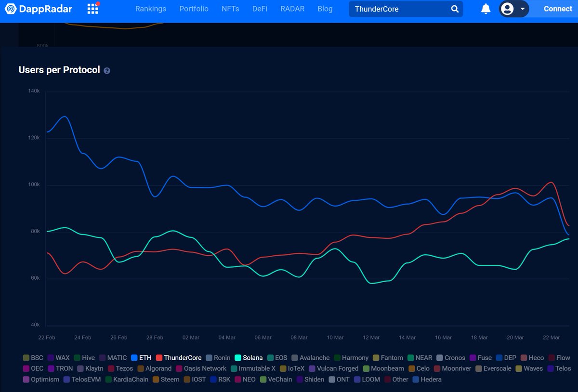Hide the Solana series in legend
Image resolution: width=578 pixels, height=392 pixels.
pos(249,358)
